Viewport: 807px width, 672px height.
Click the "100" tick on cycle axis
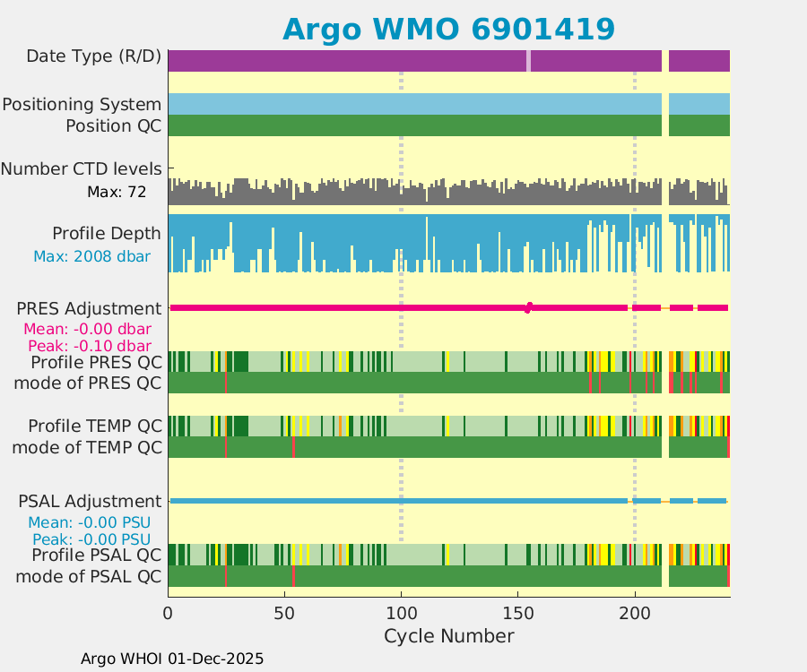coord(401,614)
